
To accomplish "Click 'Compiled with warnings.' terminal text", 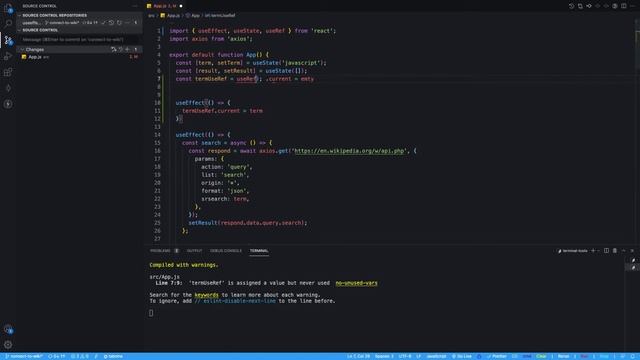I will (x=184, y=265).
